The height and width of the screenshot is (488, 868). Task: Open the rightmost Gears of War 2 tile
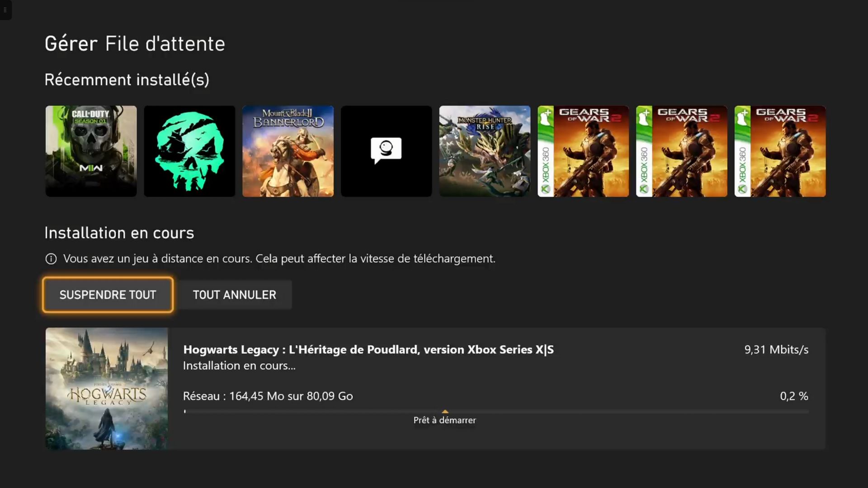click(780, 151)
